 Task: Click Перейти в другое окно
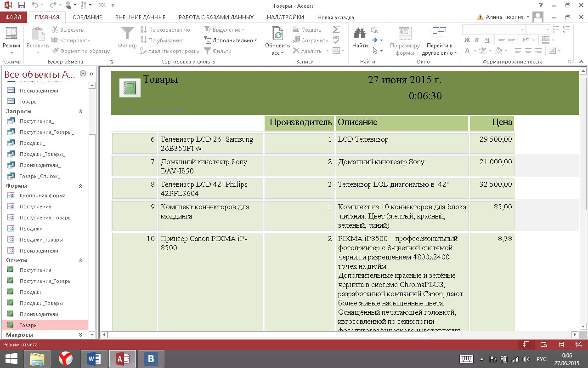[440, 40]
